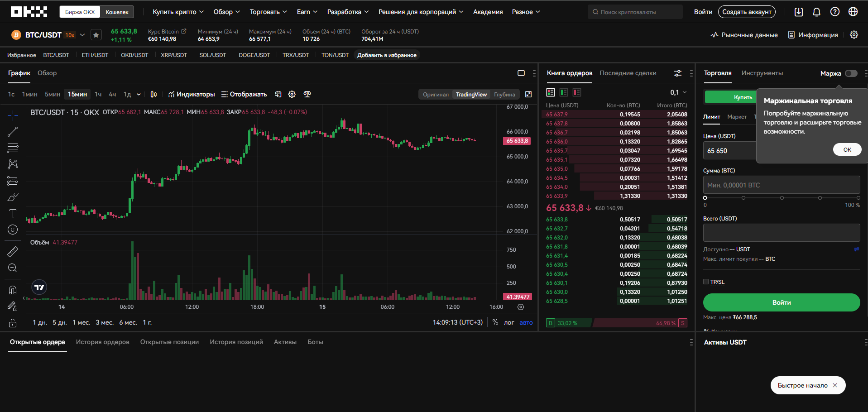Screen dimensions: 868x412
Task: Select the brush drawing tool
Action: point(13,197)
